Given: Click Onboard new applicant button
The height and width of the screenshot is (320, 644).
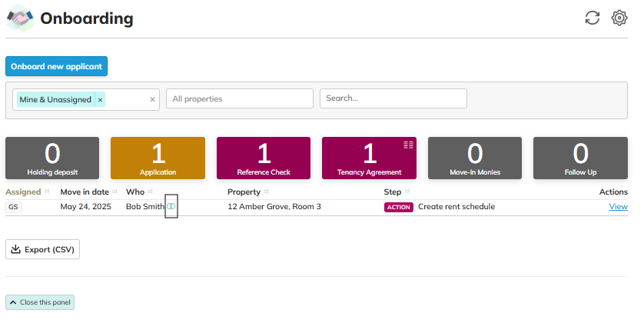Looking at the screenshot, I should 56,66.
